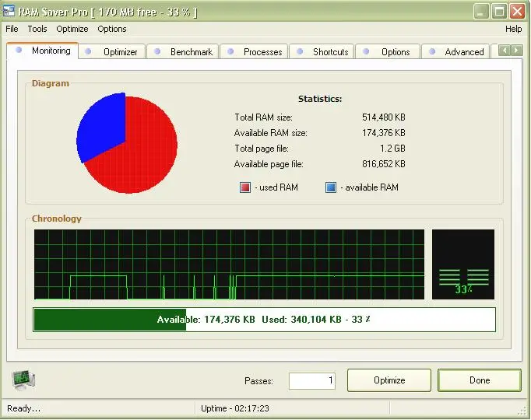The height and width of the screenshot is (420, 531).
Task: Minimize the RAM Saver Pro window
Action: (481, 11)
